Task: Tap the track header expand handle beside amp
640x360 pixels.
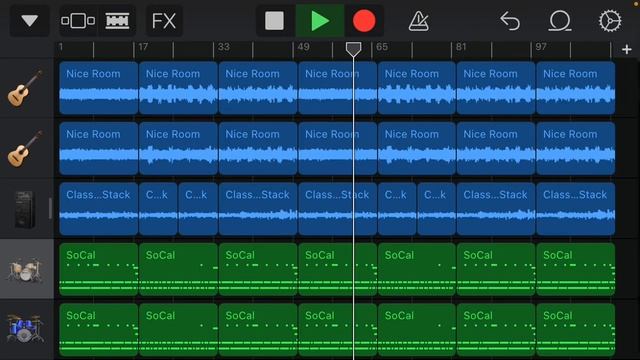Action: [50, 209]
